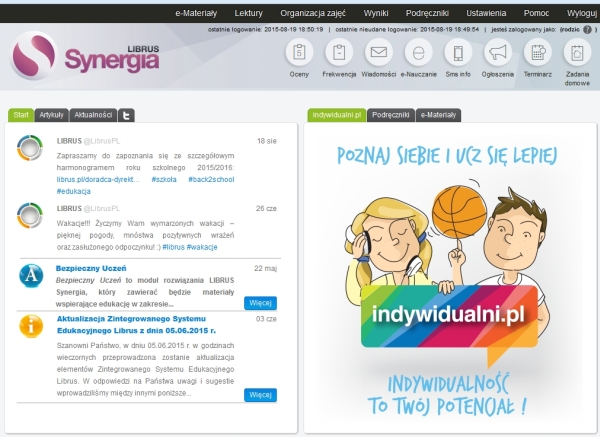Click the #edukacja hashtag
The image size is (600, 437).
[73, 191]
